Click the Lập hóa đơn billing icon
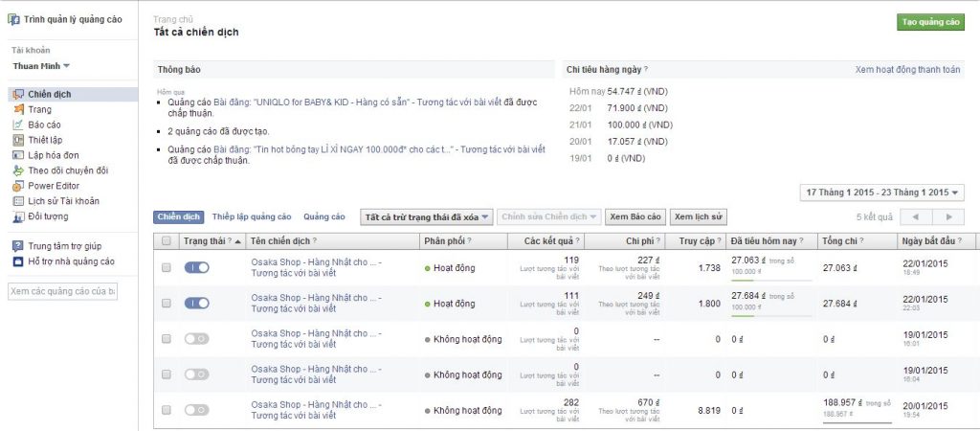 (x=18, y=155)
